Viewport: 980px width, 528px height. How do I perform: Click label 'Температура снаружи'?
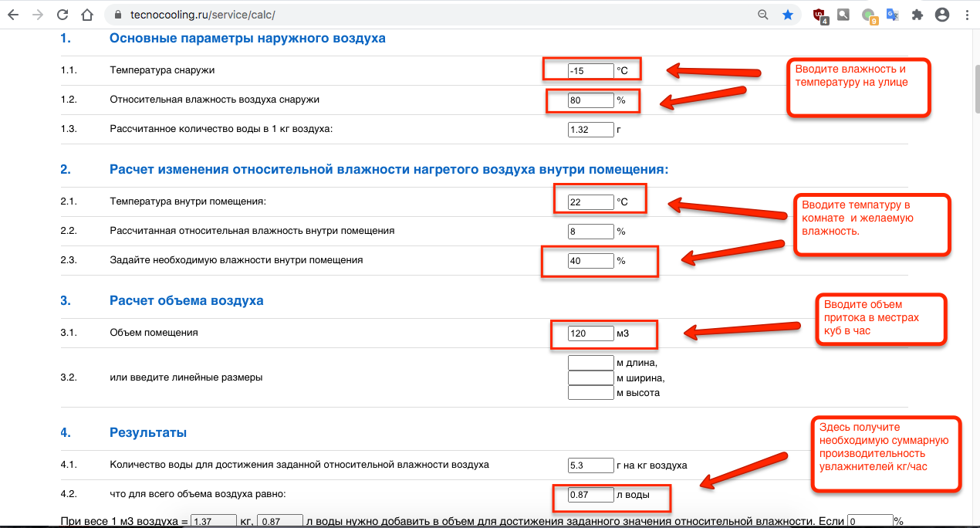pos(162,70)
